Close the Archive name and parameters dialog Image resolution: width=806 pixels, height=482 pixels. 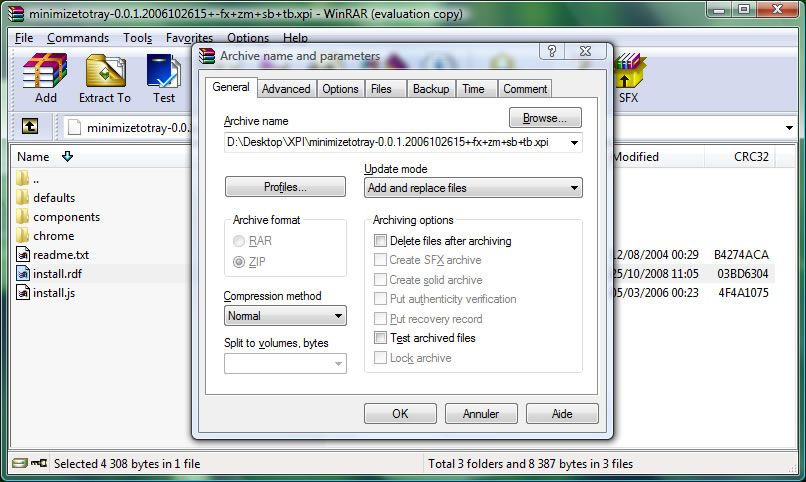(x=585, y=51)
